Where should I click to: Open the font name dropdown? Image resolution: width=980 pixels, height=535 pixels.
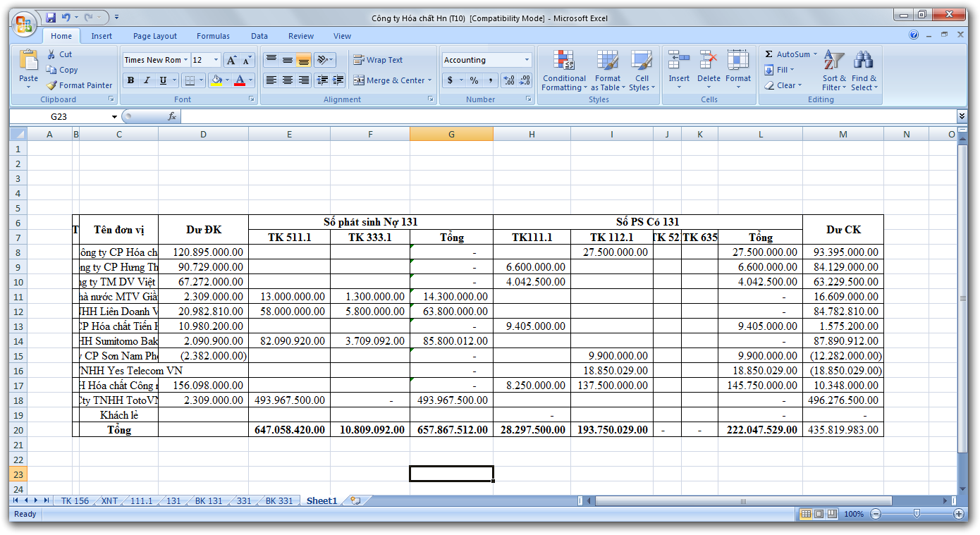tap(186, 60)
